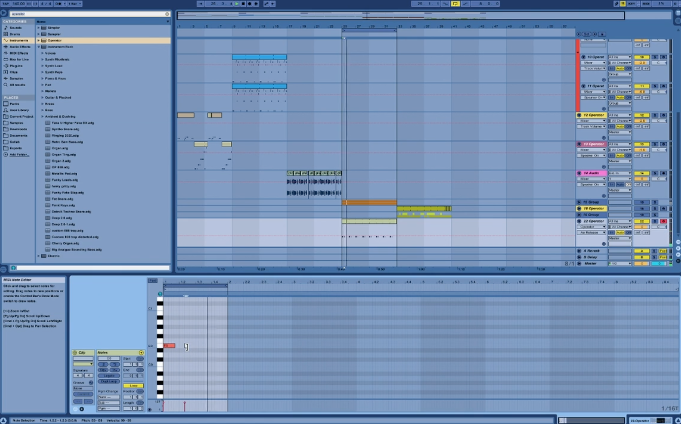Expand the Sampler device folder
Image resolution: width=681 pixels, height=424 pixels.
(38, 34)
